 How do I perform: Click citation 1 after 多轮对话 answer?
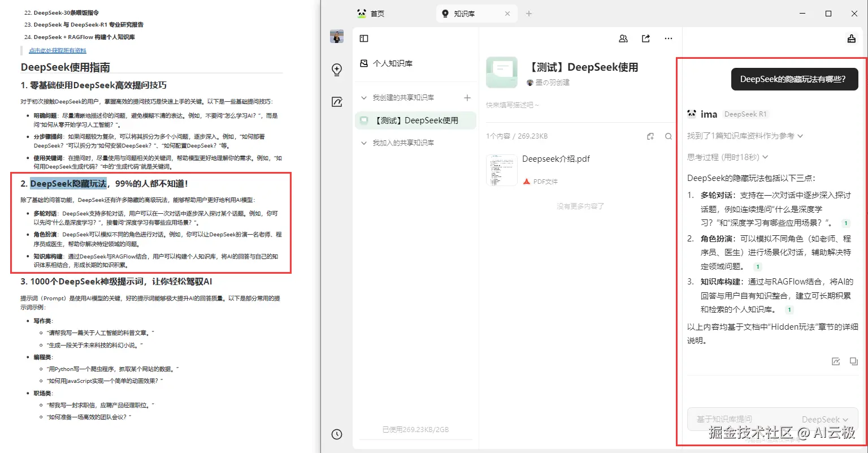point(846,223)
